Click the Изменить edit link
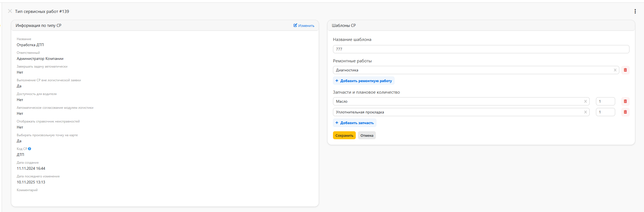644x212 pixels. tap(304, 26)
